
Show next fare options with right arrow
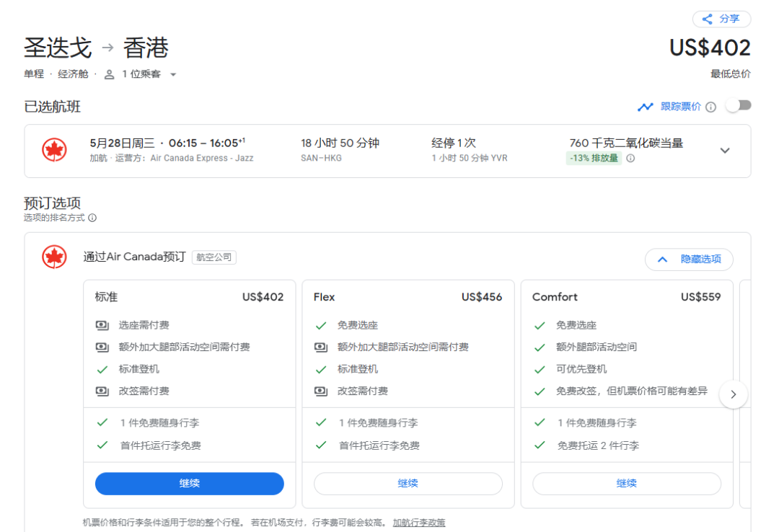coord(734,394)
